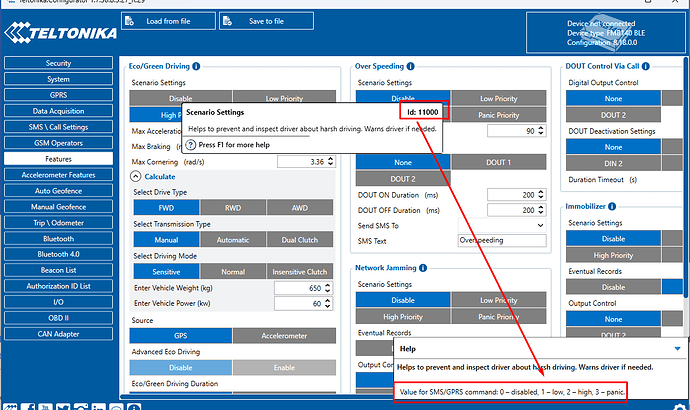Open the Facebook icon in bottom bar

(x=28, y=407)
